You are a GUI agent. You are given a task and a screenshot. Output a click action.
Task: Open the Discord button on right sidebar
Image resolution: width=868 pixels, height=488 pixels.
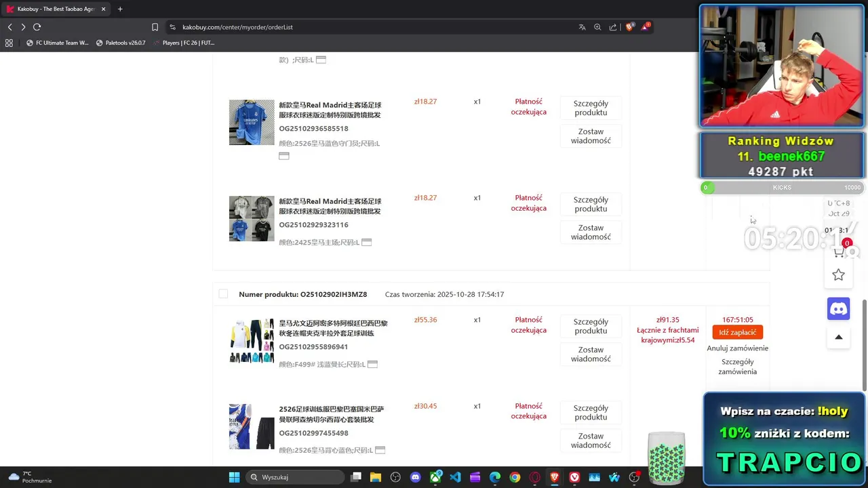(x=839, y=309)
